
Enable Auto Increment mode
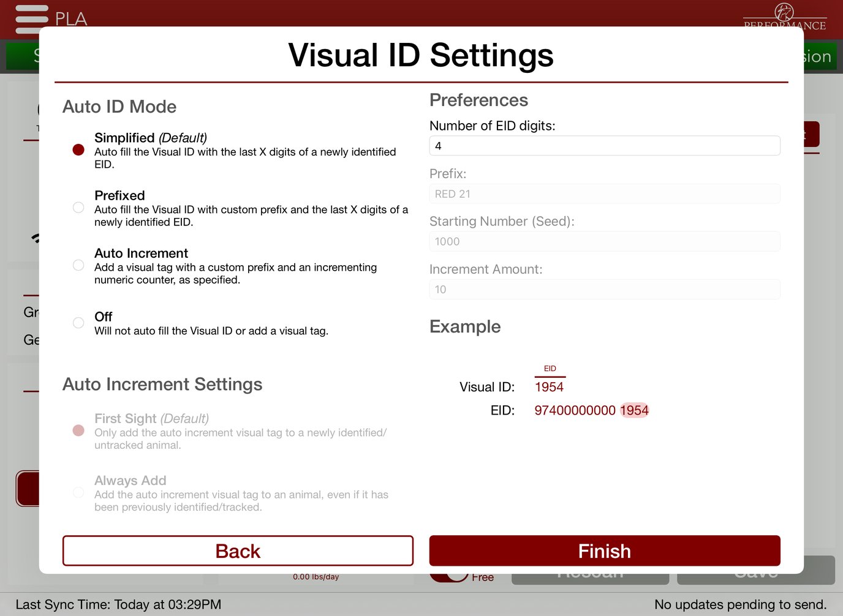coord(78,265)
